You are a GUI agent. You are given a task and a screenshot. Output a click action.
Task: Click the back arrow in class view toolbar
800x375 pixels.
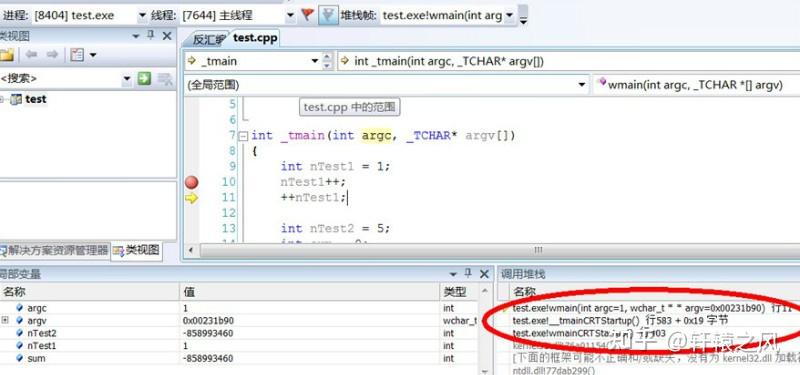pos(32,55)
